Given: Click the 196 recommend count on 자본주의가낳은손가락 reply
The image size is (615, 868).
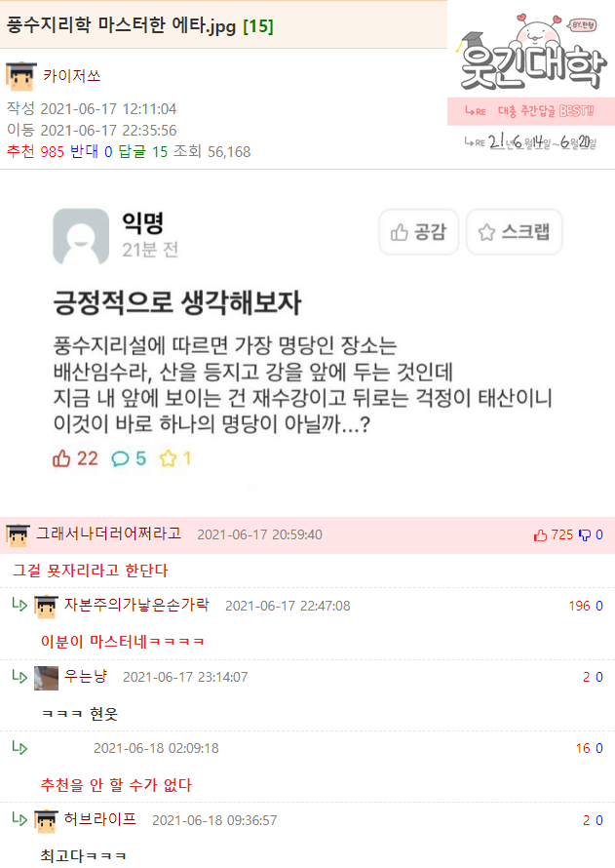Looking at the screenshot, I should point(579,607).
